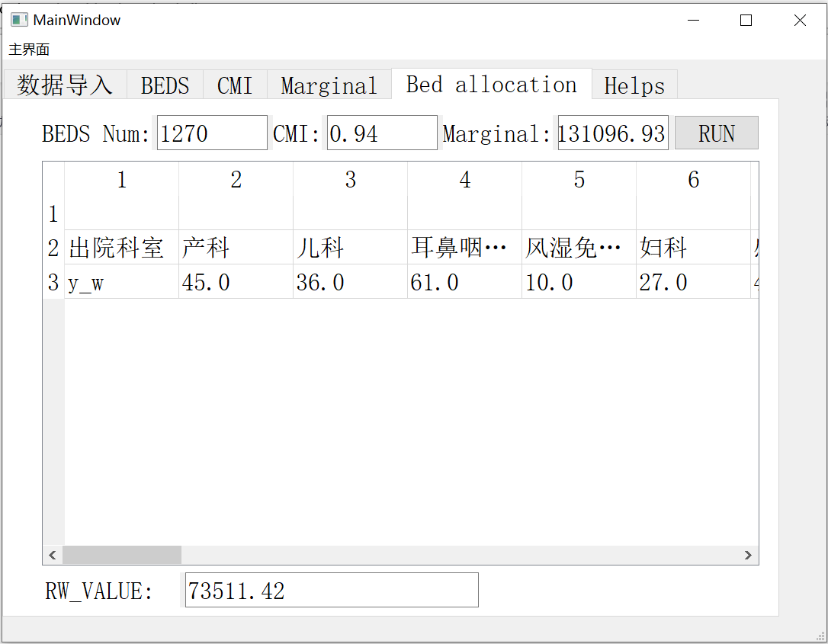Open the 主界面 menu
Screen dimensions: 828x644
click(x=27, y=49)
